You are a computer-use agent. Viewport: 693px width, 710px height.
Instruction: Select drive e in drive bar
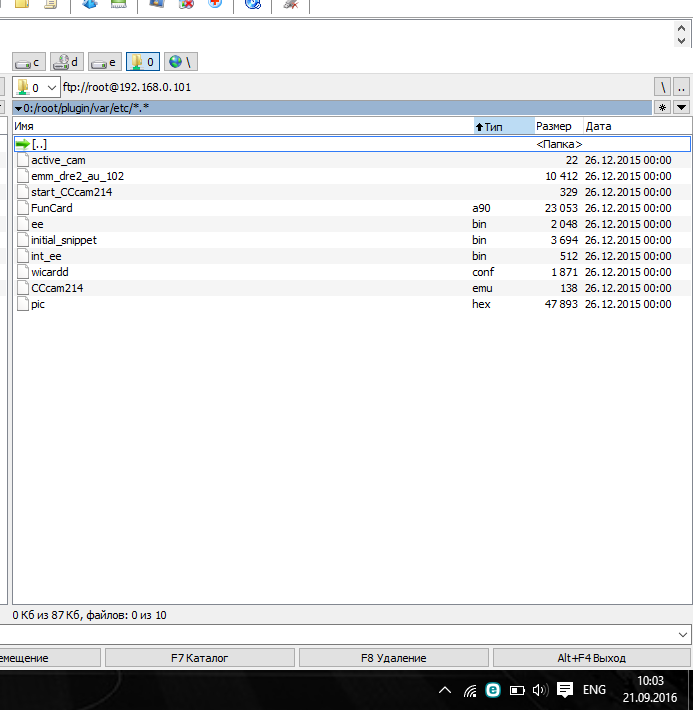(105, 62)
